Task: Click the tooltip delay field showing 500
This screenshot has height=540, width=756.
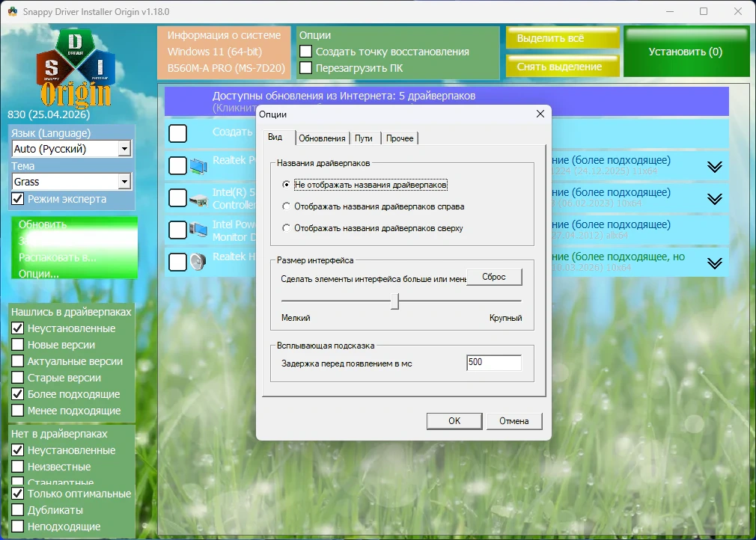Action: [494, 362]
